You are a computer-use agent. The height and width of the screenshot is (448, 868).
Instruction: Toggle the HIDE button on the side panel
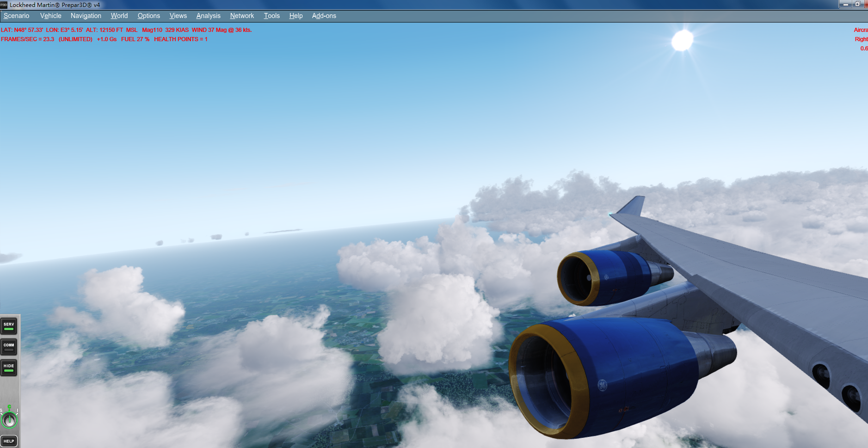tap(9, 366)
